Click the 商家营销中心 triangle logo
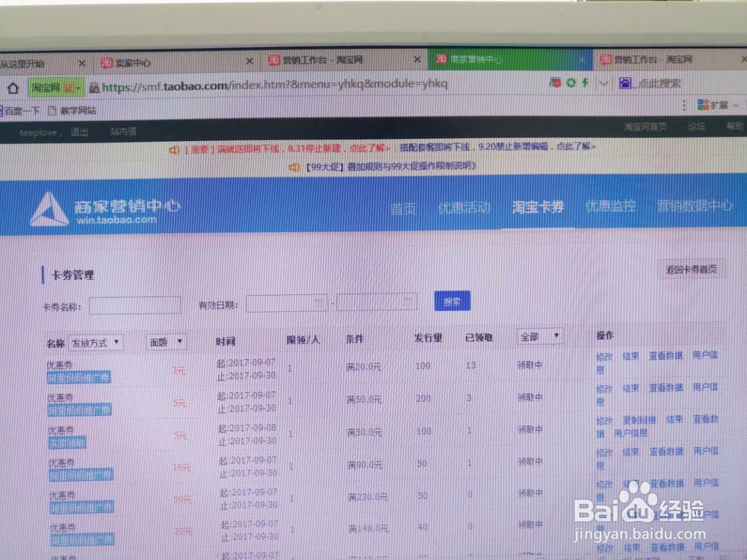This screenshot has width=747, height=560. pyautogui.click(x=49, y=209)
